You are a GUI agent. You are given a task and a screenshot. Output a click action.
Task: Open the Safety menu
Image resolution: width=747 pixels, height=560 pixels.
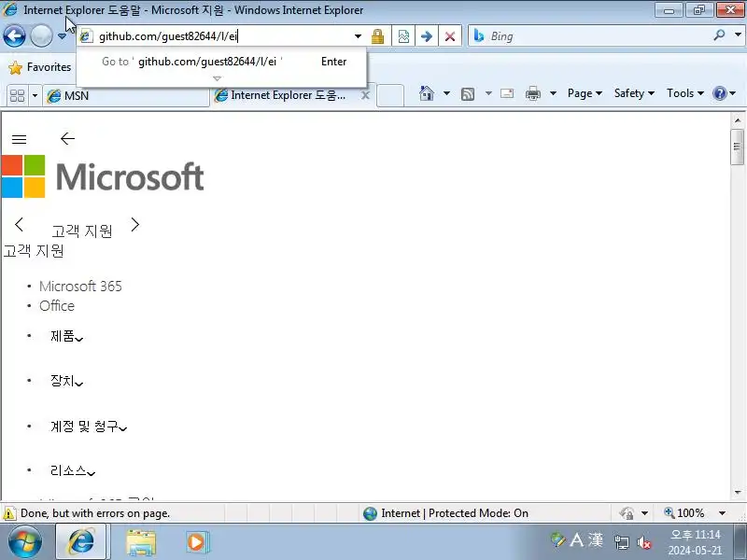[634, 93]
